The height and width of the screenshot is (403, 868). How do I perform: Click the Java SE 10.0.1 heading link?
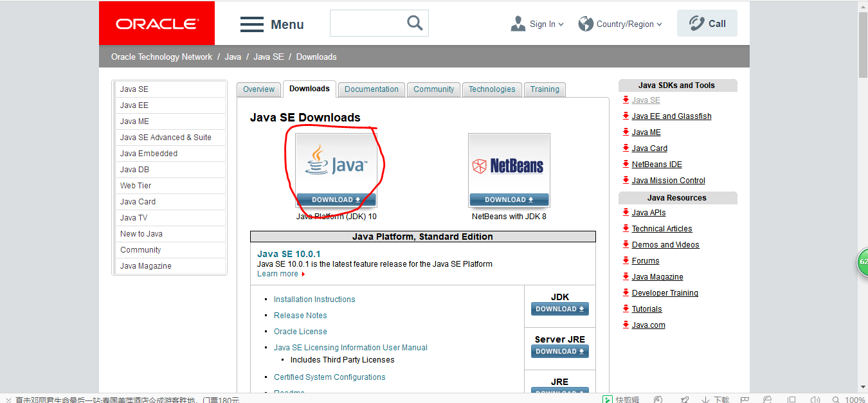pos(289,254)
